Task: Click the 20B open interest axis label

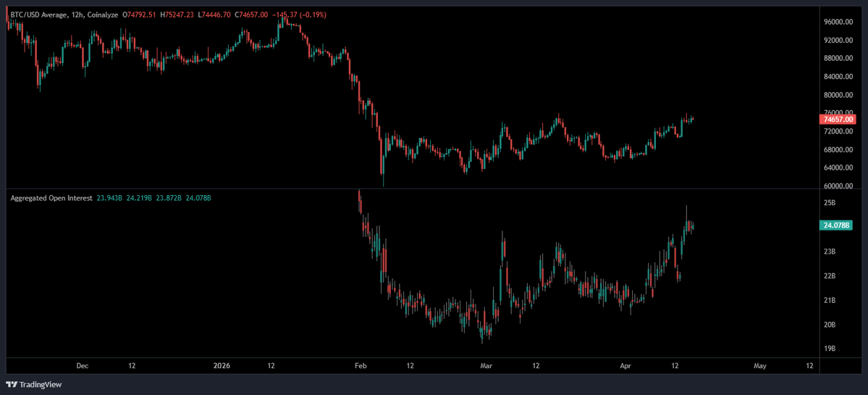Action: (830, 325)
